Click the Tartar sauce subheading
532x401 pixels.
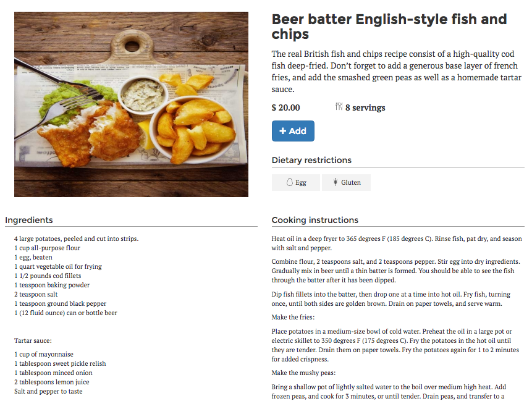tap(33, 340)
